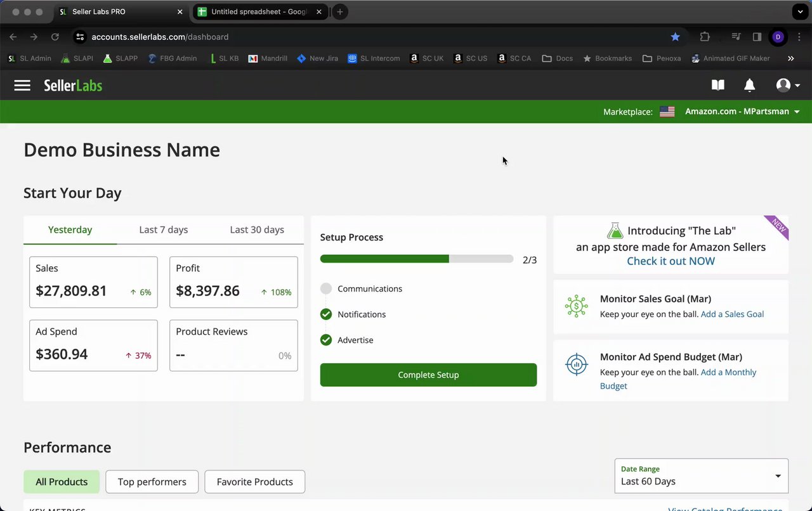The height and width of the screenshot is (511, 812).
Task: Click the Communications setup step circle
Action: click(326, 288)
